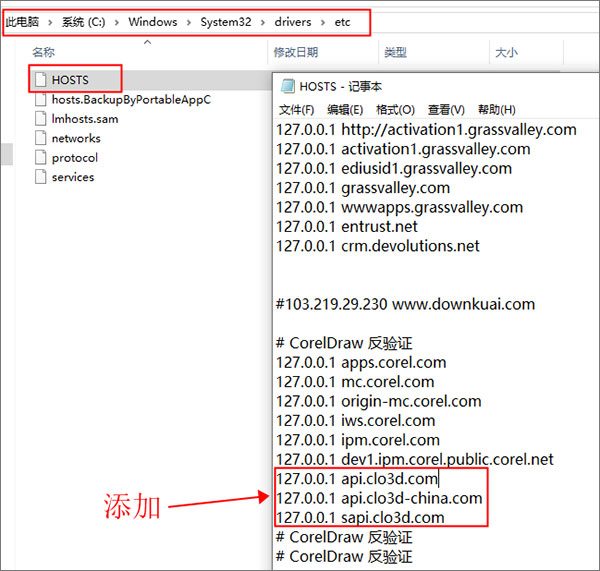Viewport: 600px width, 571px height.
Task: Select the services file name
Action: click(x=73, y=177)
